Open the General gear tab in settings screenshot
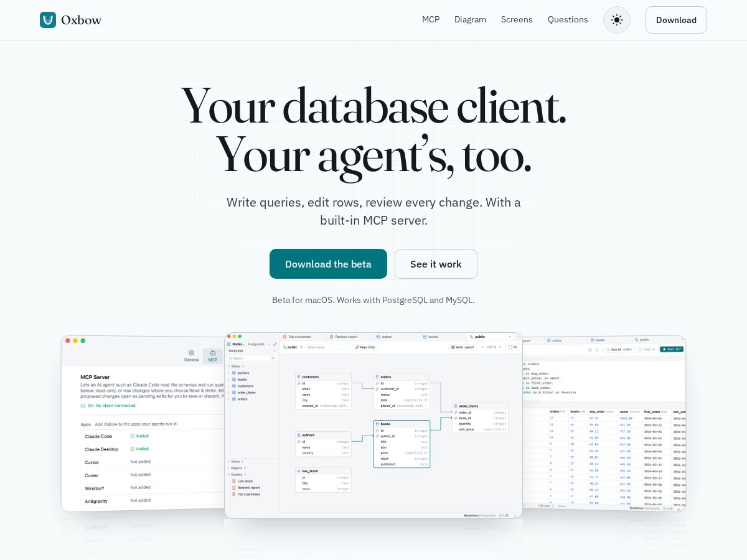The height and width of the screenshot is (560, 747). click(x=192, y=356)
